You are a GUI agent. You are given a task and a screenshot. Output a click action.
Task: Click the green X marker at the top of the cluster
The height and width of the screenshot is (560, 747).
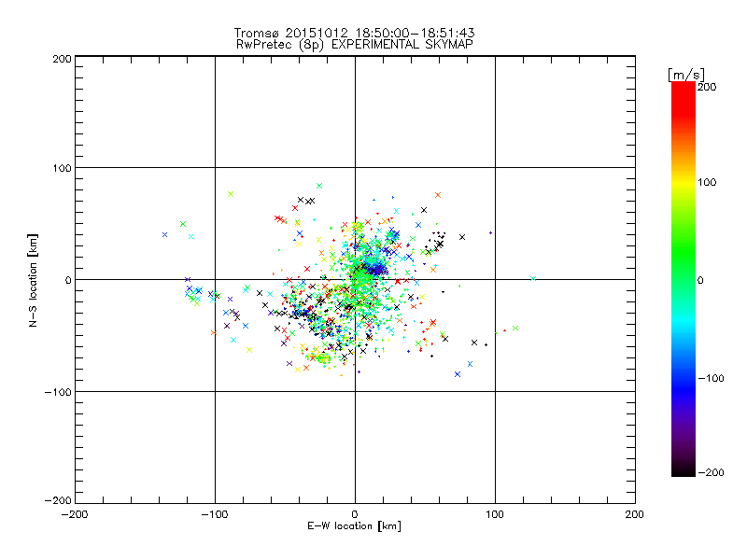319,186
